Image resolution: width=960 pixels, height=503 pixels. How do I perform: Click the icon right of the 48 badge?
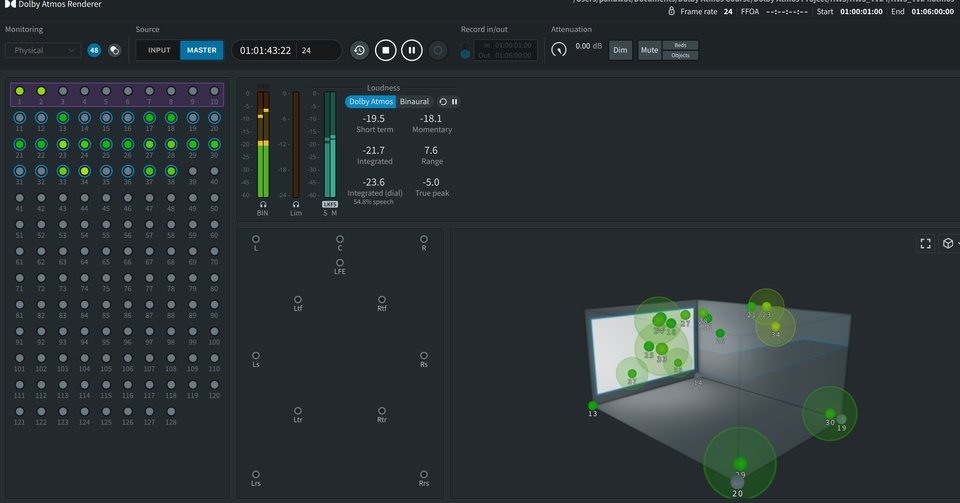(114, 50)
